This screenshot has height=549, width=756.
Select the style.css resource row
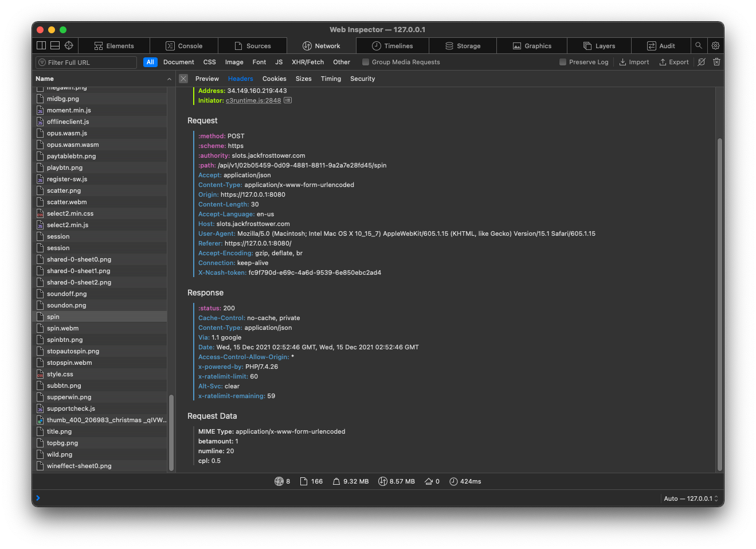(100, 374)
